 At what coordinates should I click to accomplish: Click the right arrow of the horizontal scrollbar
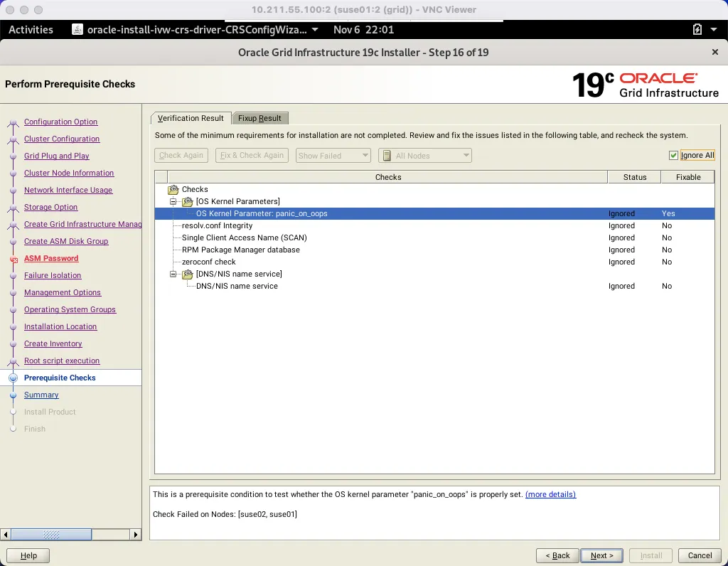point(136,534)
